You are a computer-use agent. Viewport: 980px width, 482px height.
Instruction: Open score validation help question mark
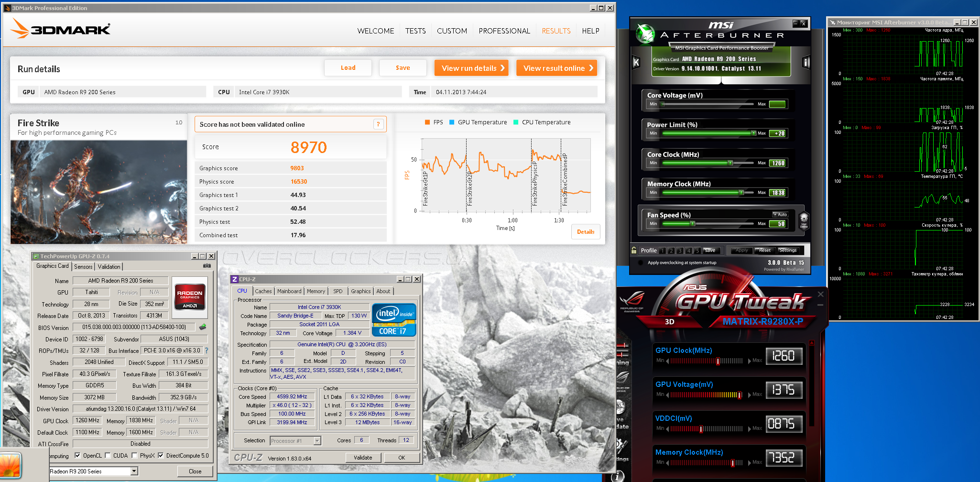click(x=378, y=124)
